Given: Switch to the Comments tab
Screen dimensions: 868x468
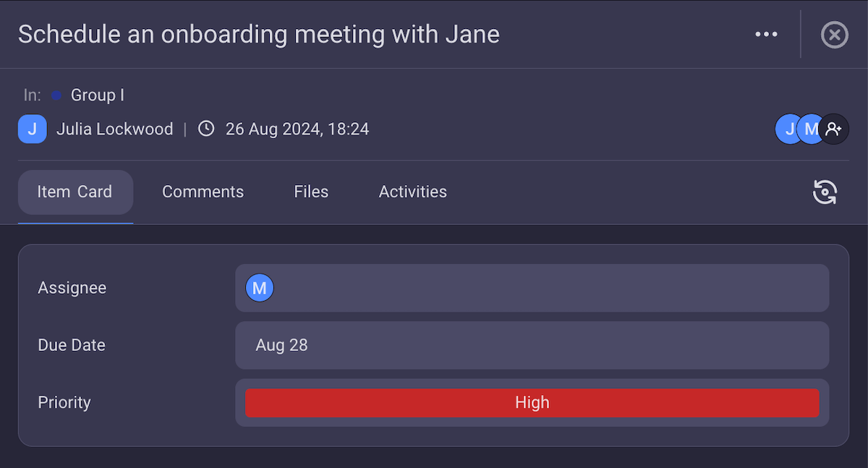Looking at the screenshot, I should pyautogui.click(x=203, y=192).
